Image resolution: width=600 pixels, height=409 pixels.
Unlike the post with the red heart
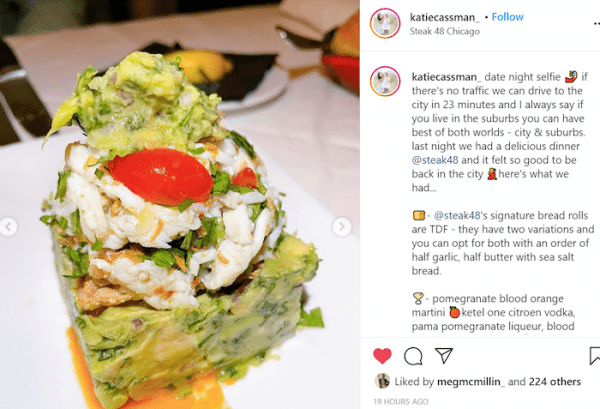click(x=382, y=356)
